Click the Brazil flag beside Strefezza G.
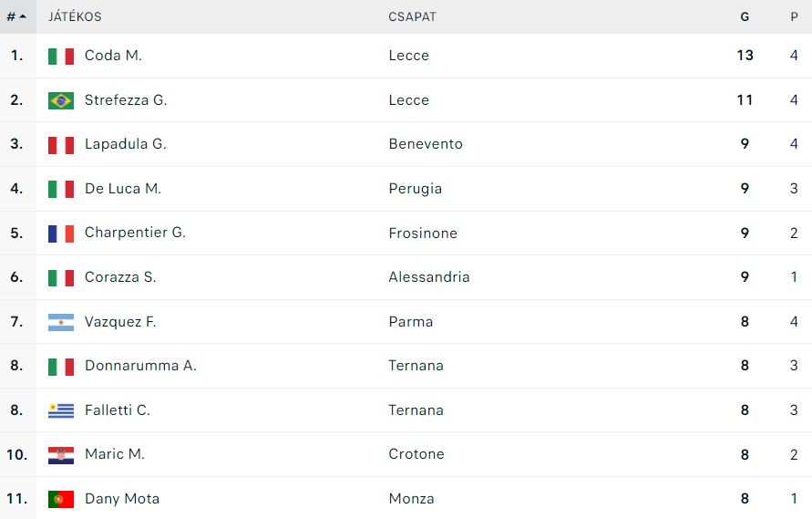This screenshot has height=519, width=812. point(60,100)
